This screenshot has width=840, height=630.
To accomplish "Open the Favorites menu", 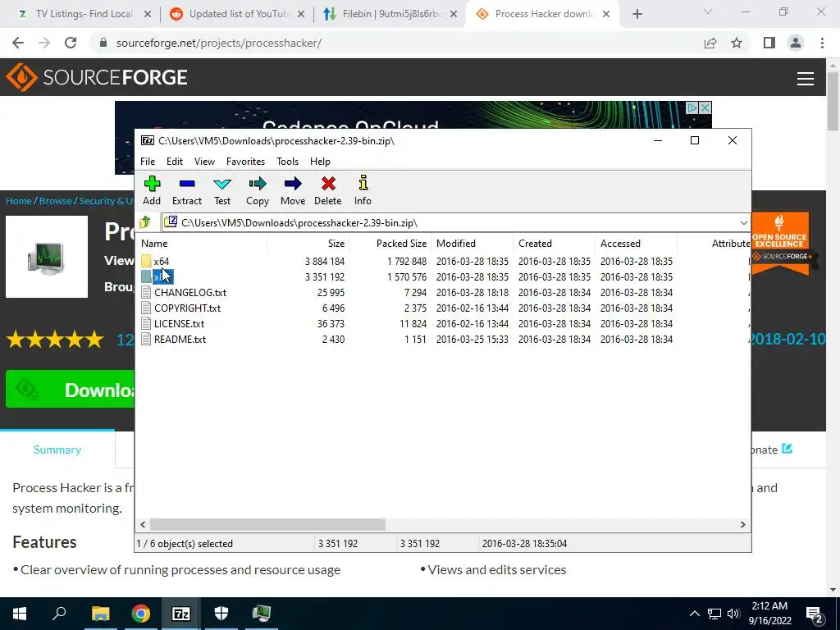I will pyautogui.click(x=245, y=162).
